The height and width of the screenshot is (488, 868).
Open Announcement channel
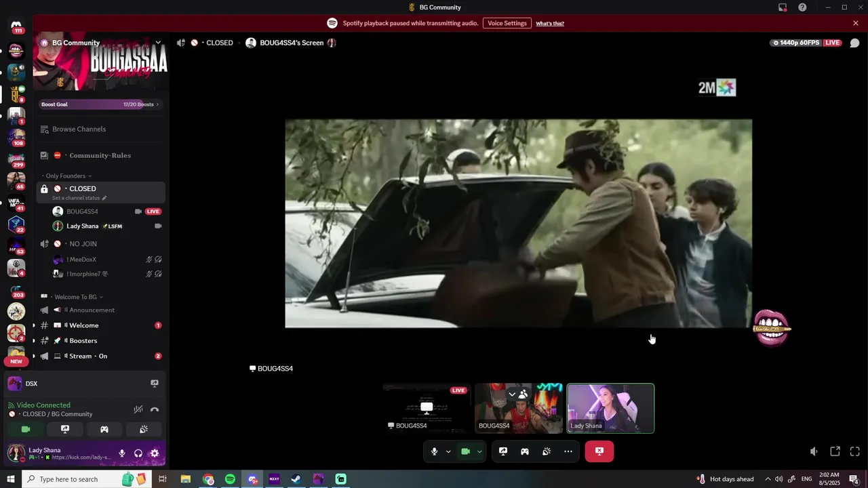(x=100, y=310)
